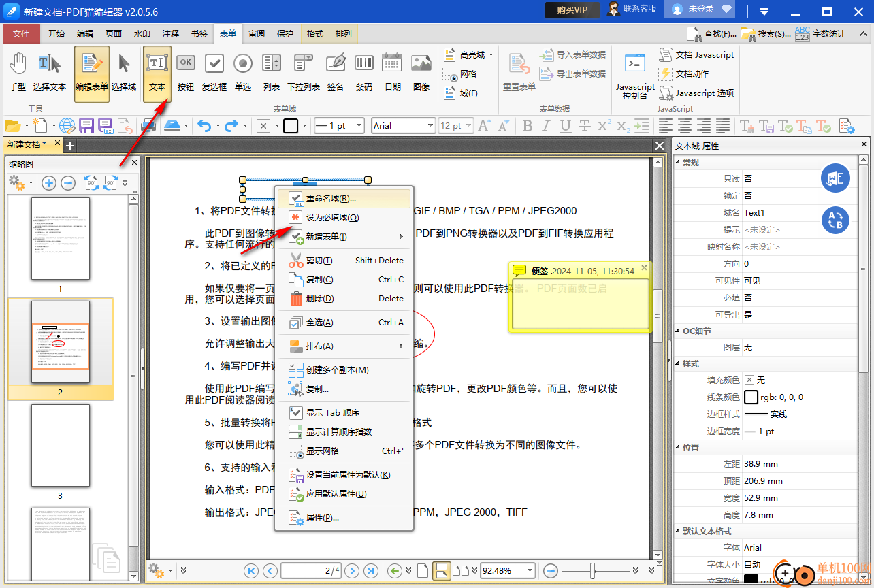The width and height of the screenshot is (874, 588).
Task: Open the Javascript 控制台
Action: point(635,76)
